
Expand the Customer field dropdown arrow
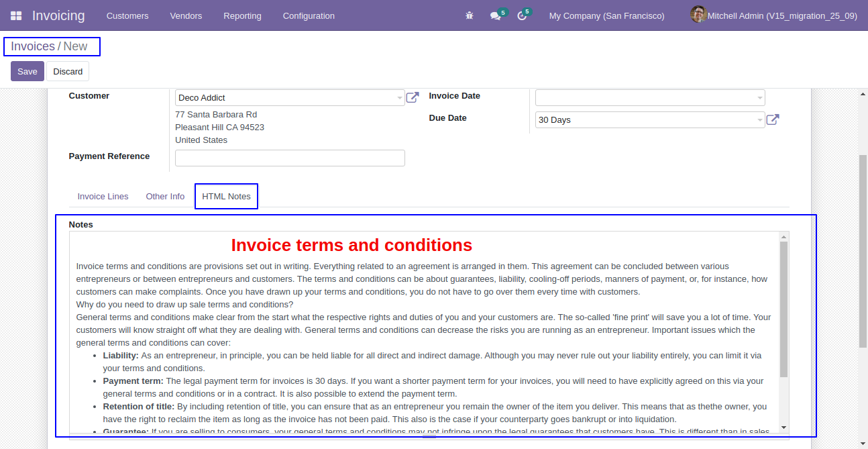point(400,98)
